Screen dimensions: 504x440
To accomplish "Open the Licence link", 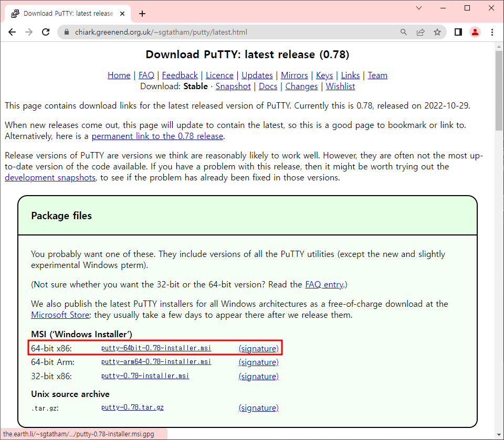I will pyautogui.click(x=219, y=75).
